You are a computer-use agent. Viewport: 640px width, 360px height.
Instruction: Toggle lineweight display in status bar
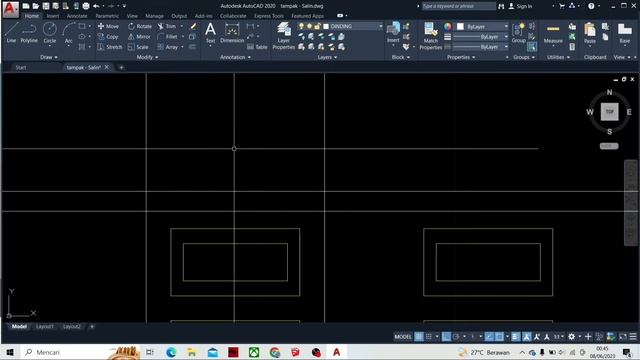[516, 337]
